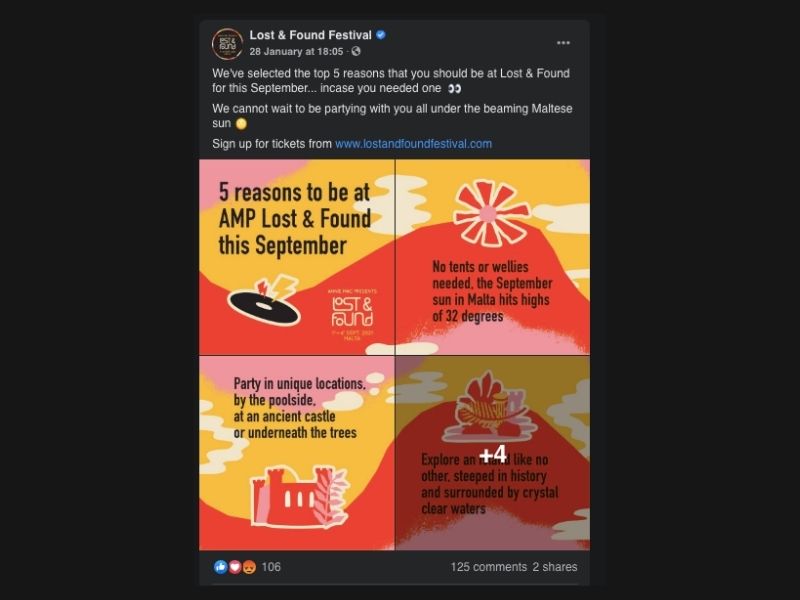Click the eyes emoji in the post text
Image resolution: width=800 pixels, height=600 pixels.
454,88
